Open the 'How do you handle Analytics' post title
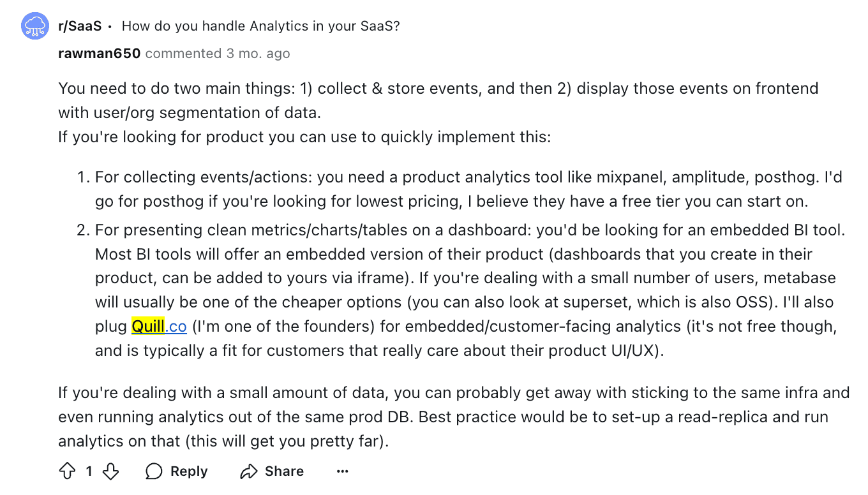 (260, 26)
